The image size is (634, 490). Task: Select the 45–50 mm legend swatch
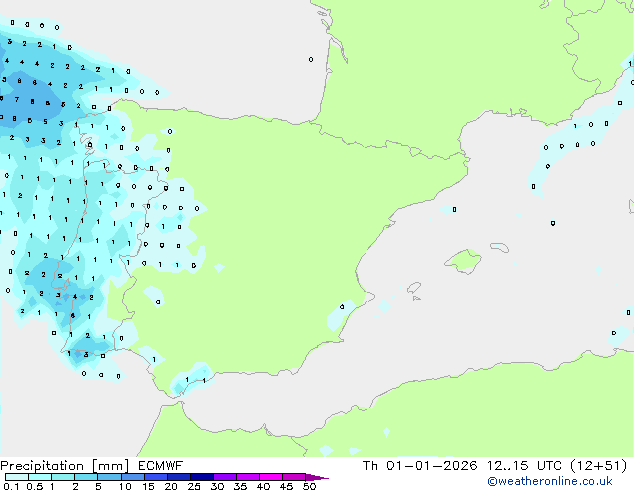tap(294, 477)
